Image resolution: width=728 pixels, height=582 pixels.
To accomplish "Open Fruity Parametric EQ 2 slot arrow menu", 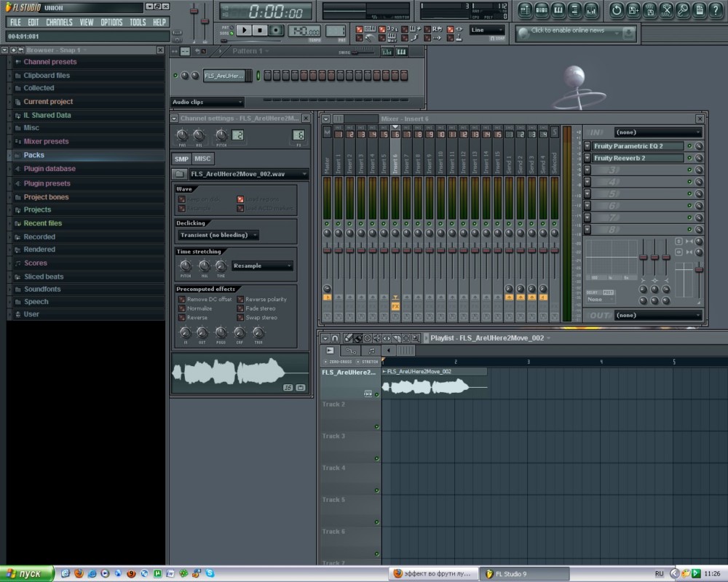I will 587,145.
